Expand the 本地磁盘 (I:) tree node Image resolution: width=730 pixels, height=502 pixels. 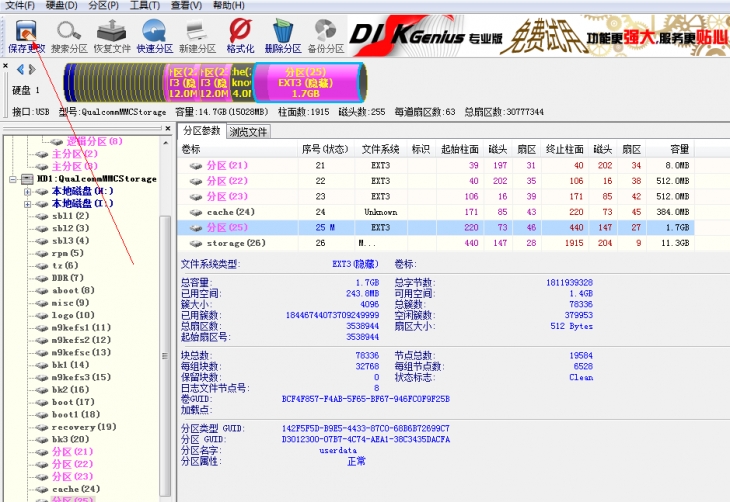27,204
